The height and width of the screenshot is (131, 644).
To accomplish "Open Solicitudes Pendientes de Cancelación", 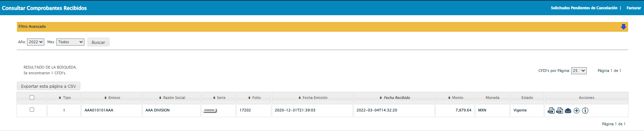I will [x=584, y=8].
